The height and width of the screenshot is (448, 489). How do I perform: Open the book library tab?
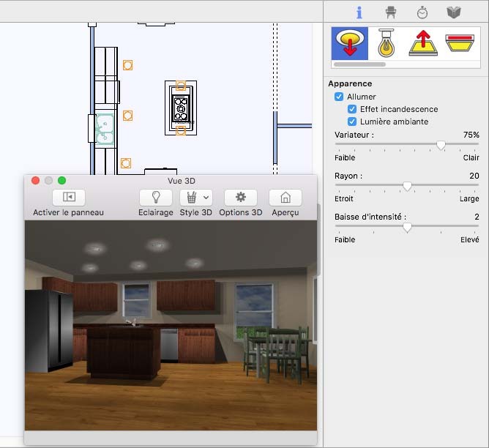click(x=454, y=12)
